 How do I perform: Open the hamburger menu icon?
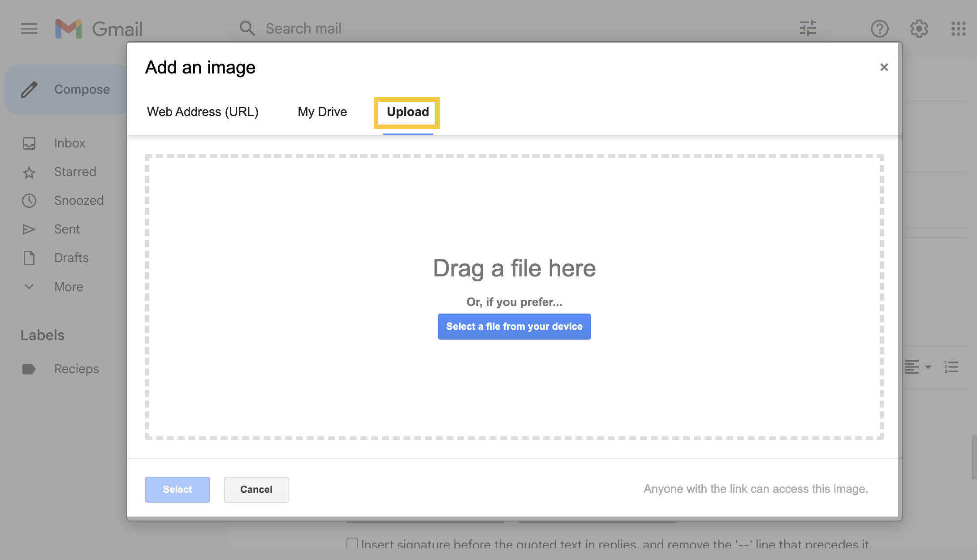[29, 27]
